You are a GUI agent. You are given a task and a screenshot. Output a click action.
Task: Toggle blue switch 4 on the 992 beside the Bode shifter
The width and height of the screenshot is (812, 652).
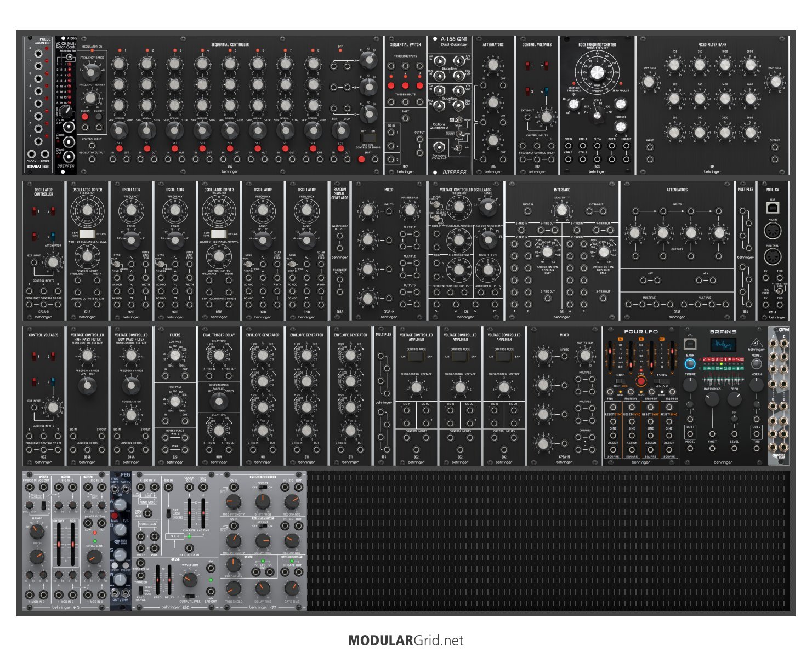[x=546, y=91]
